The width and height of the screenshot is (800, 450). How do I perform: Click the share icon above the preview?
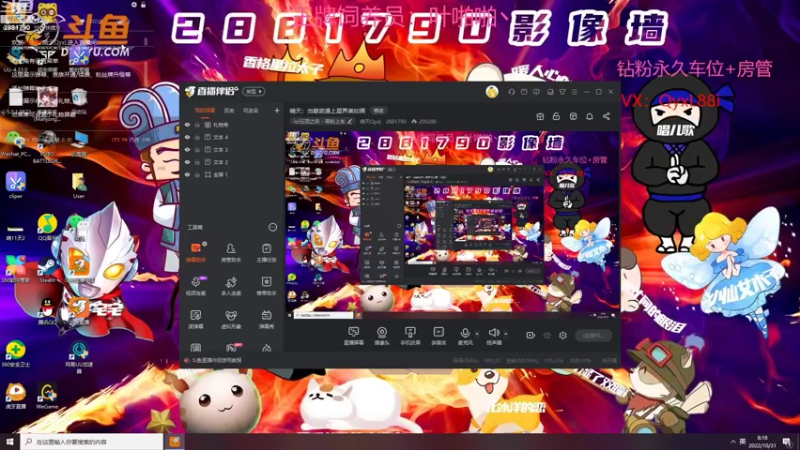(x=606, y=116)
